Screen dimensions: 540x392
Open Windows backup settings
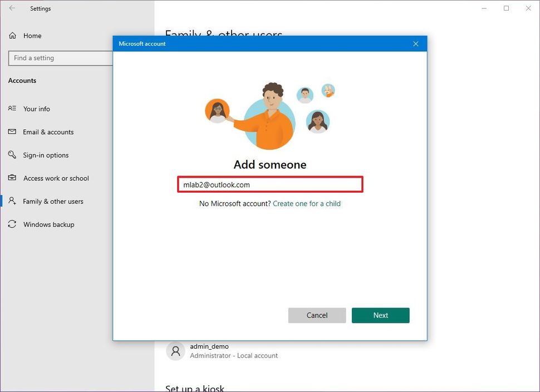click(x=49, y=224)
